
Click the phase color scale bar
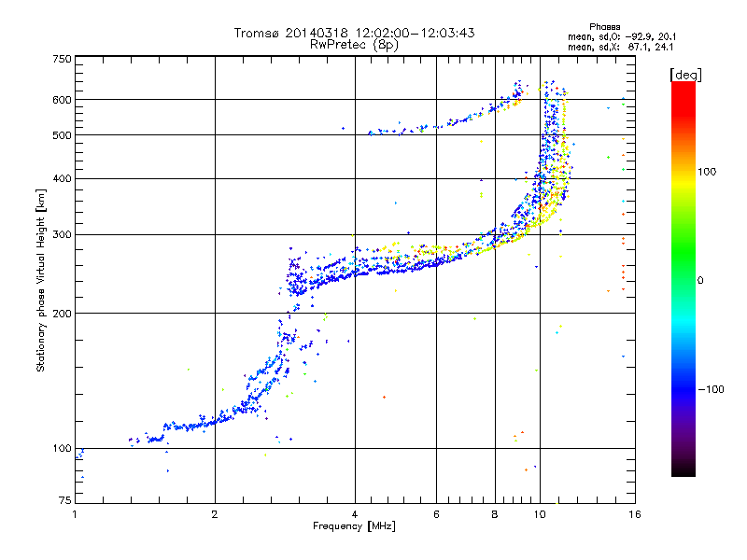coord(684,279)
